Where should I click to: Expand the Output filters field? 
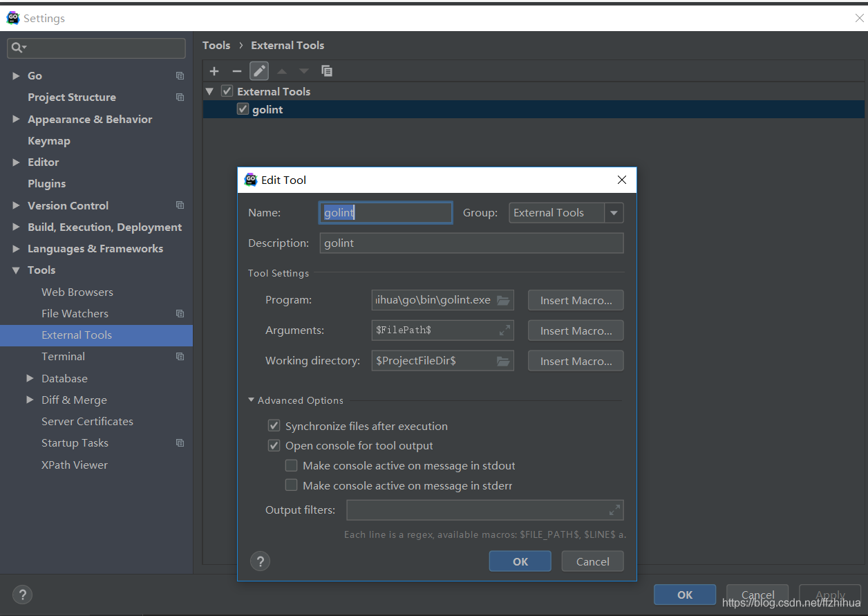click(614, 510)
